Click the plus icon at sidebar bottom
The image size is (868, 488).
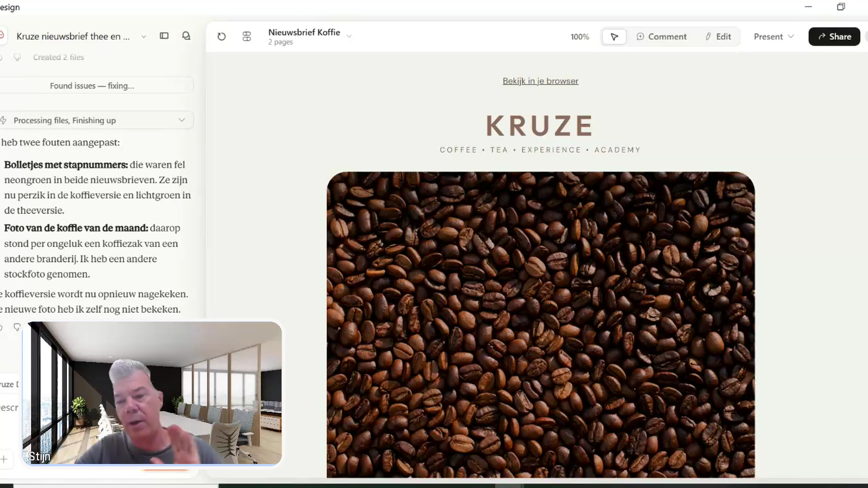[x=4, y=459]
